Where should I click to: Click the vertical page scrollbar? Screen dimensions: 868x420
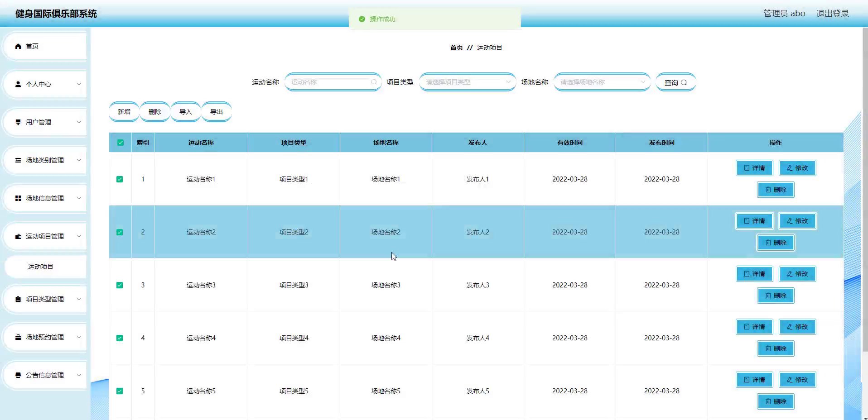click(865, 190)
